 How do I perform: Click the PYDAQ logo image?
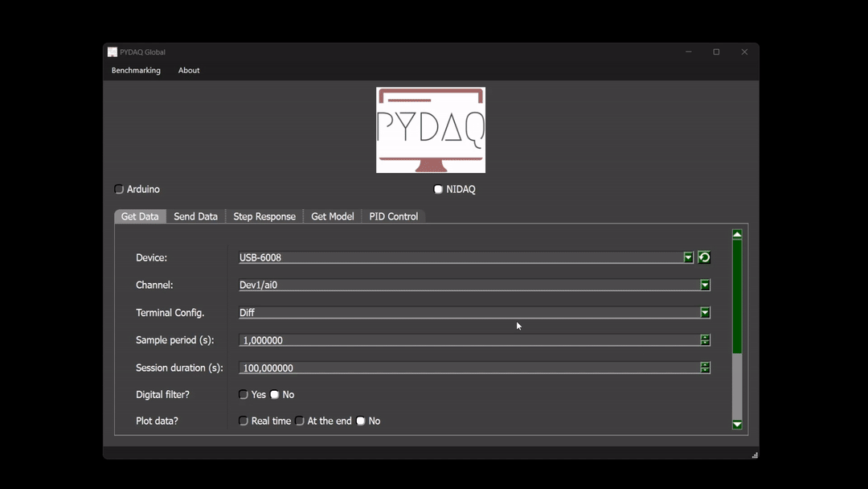click(x=431, y=130)
